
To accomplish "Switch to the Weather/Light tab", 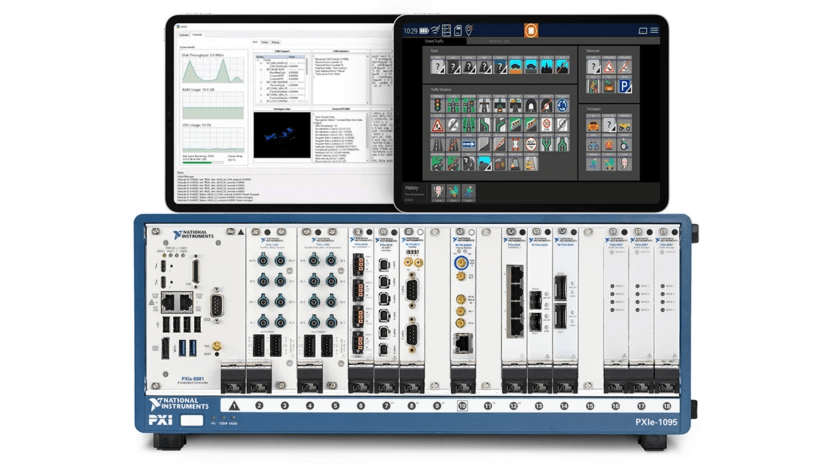I will 499,41.
